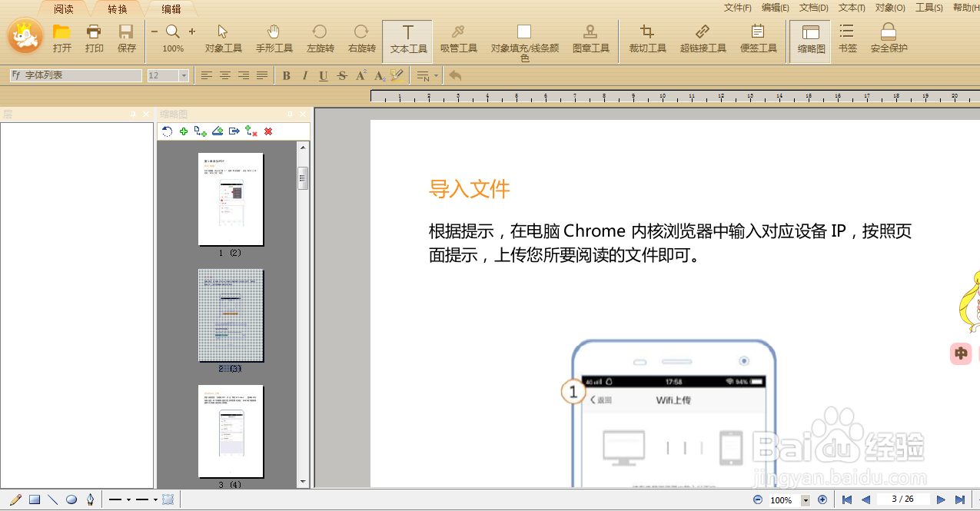Screen dimensions: 980x511
Task: Toggle bold text formatting
Action: [x=285, y=75]
